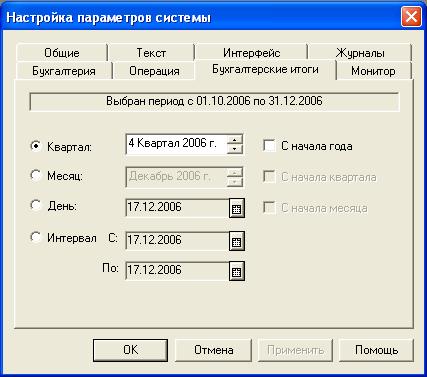This screenshot has height=377, width=427.
Task: Decrease quarter with spinner down arrow
Action: [235, 149]
